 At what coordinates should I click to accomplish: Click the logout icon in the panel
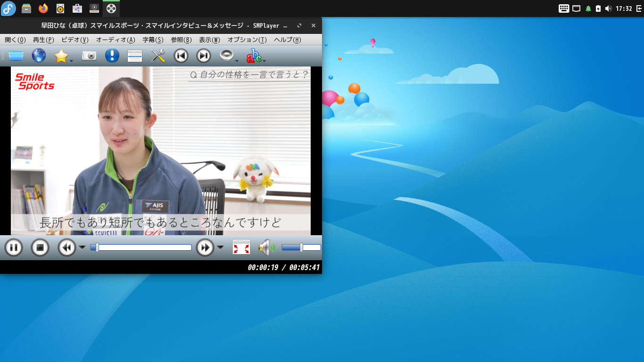[639, 8]
